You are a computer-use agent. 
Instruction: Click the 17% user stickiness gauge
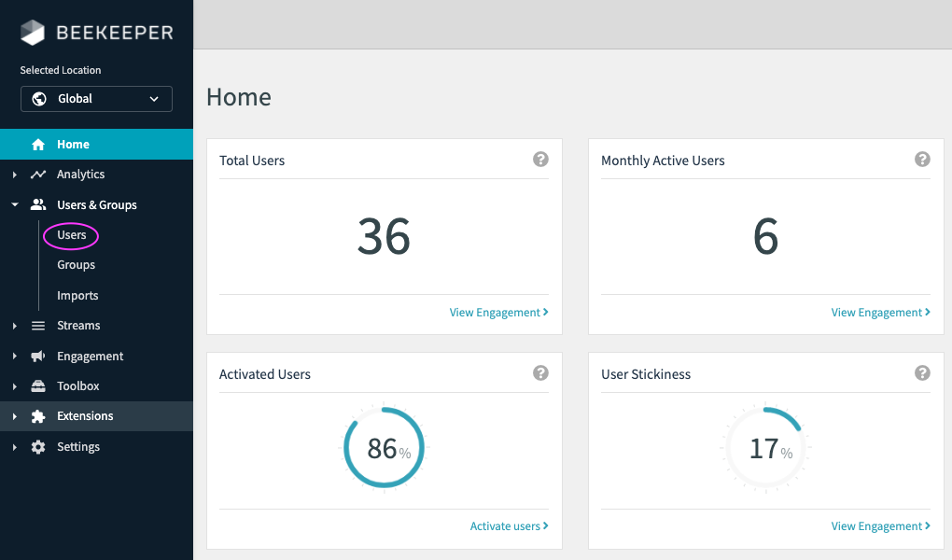click(x=765, y=448)
